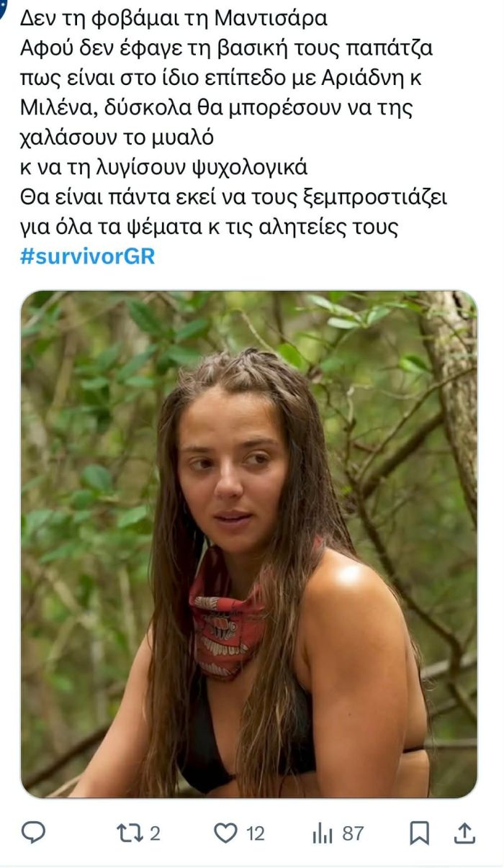Open the reply speech bubble icon
Image resolution: width=504 pixels, height=868 pixels.
click(x=33, y=833)
